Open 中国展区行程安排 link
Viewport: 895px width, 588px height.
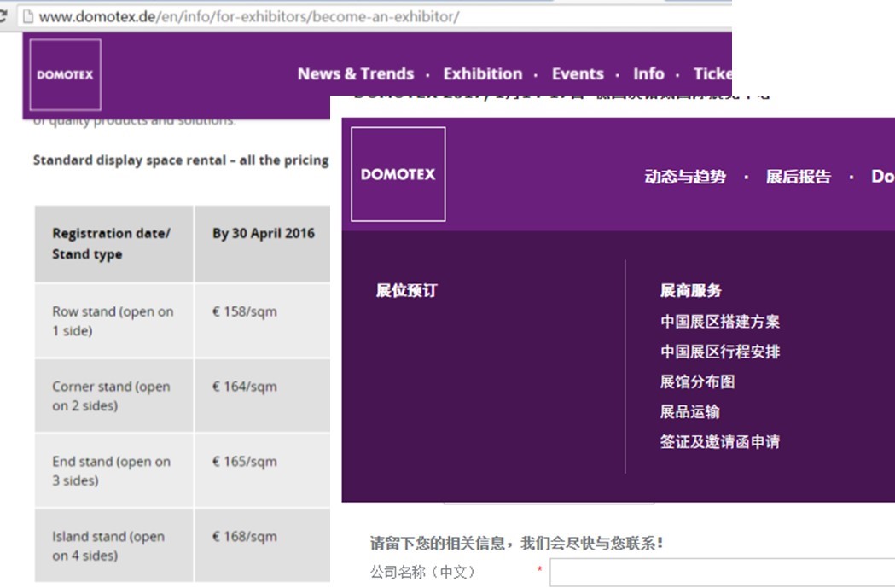[x=720, y=352]
